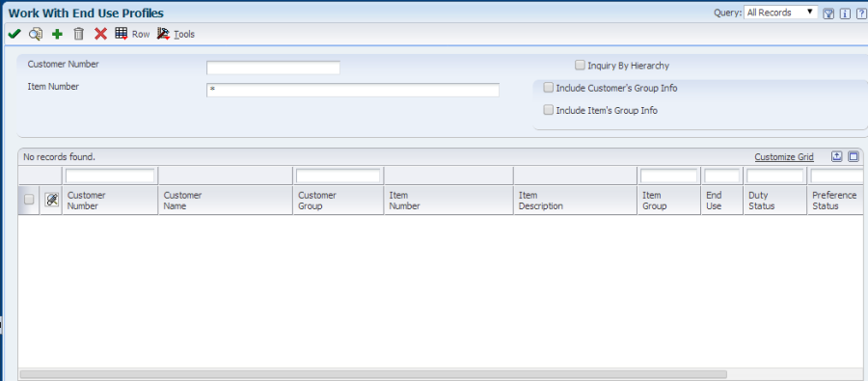The width and height of the screenshot is (868, 381).
Task: Click the green plus Add icon
Action: [x=57, y=35]
